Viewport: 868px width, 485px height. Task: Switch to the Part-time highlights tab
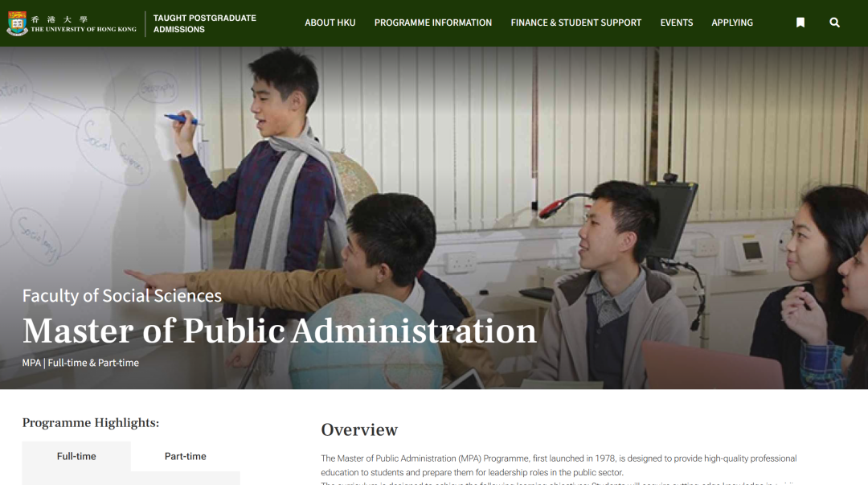tap(185, 456)
